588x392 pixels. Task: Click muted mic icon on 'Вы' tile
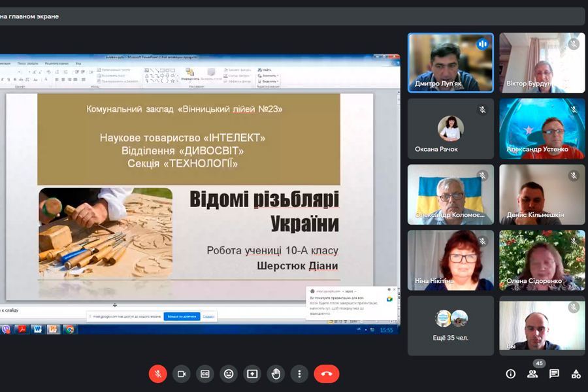pos(574,307)
